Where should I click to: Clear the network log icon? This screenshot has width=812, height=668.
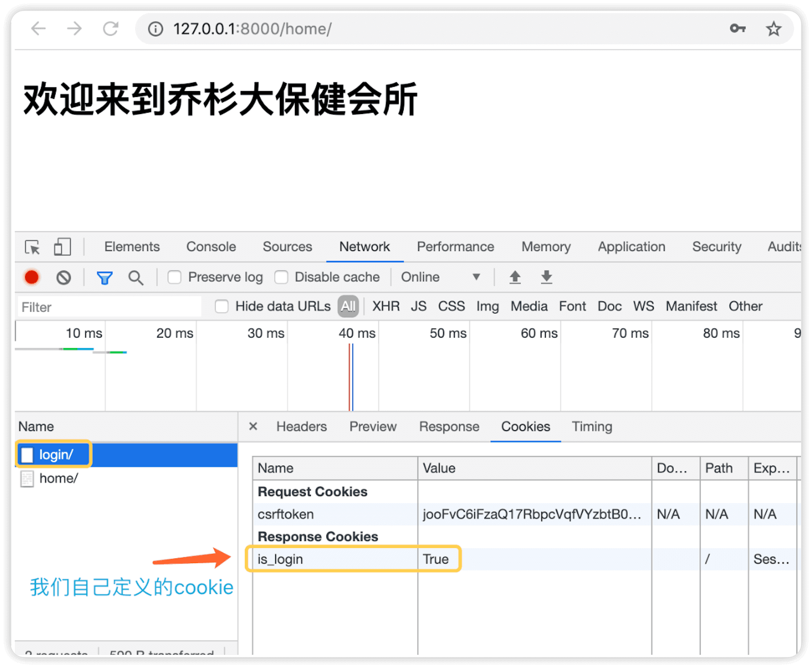coord(64,277)
